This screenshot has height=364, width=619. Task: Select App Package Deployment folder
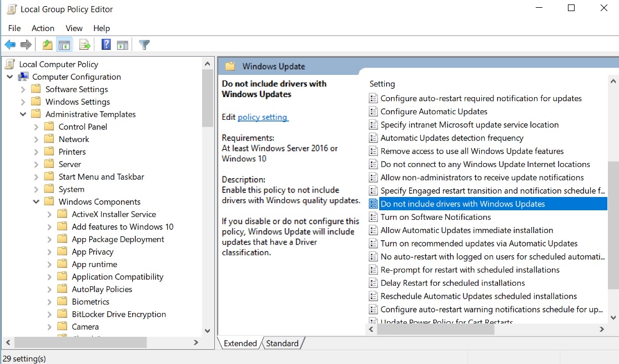coord(118,239)
